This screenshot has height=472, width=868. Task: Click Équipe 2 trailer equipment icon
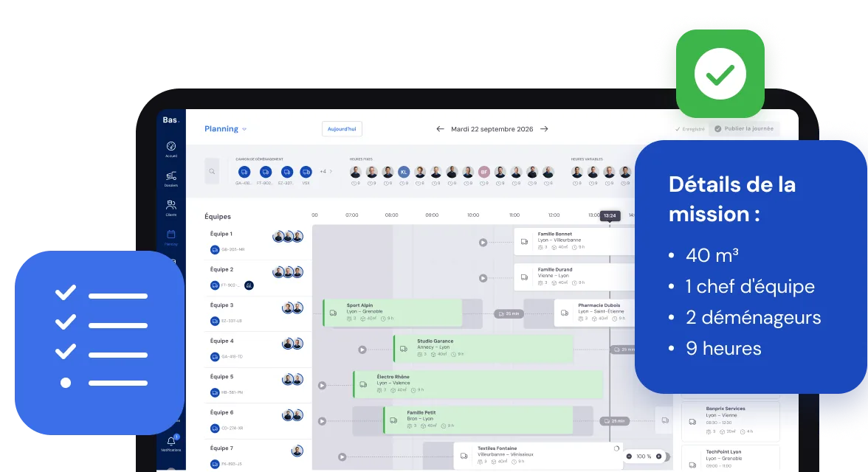pos(249,285)
